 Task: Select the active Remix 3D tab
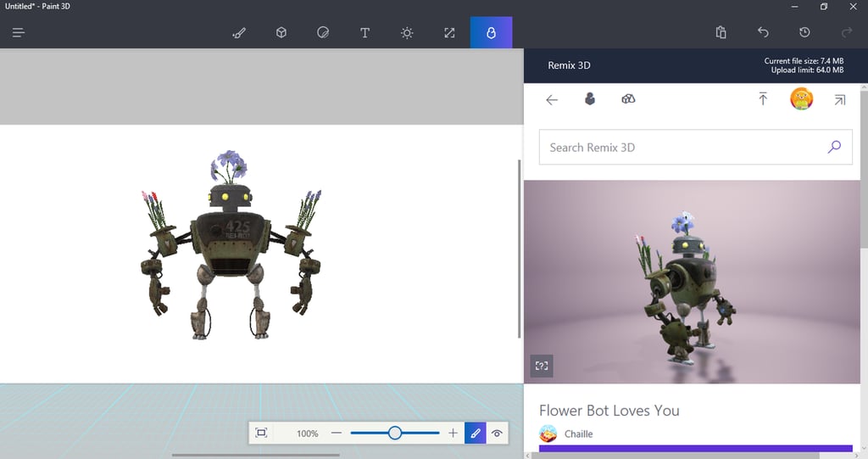491,33
